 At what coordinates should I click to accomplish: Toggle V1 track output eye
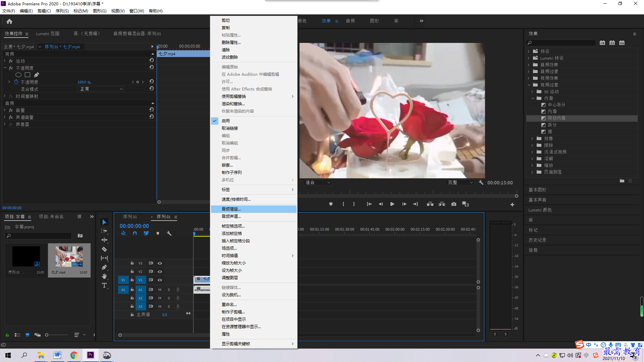(x=160, y=280)
